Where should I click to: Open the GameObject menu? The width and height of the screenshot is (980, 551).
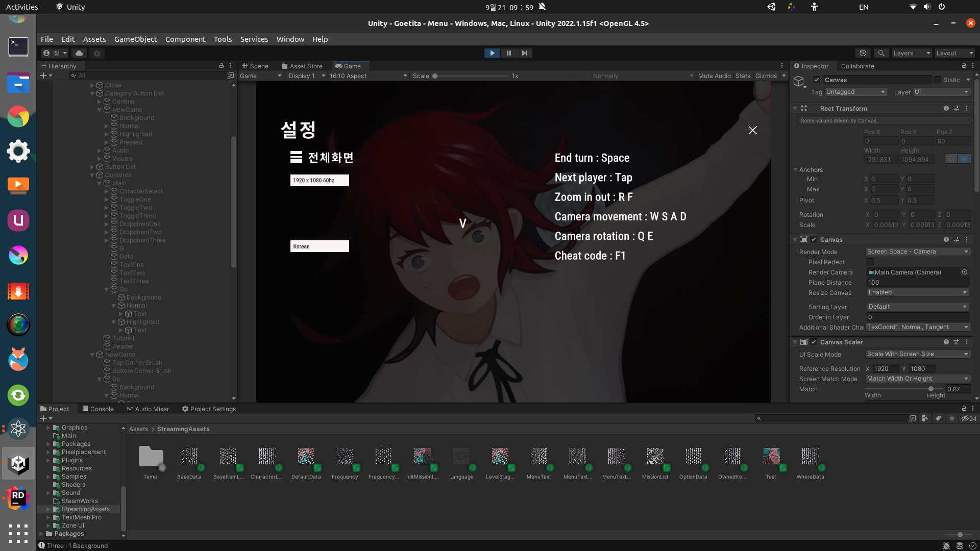click(135, 39)
